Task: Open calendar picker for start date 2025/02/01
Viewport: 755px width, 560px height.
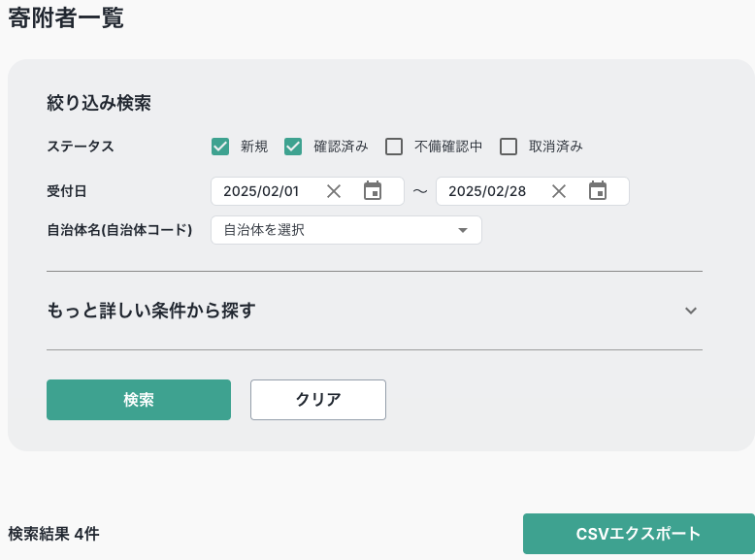Action: pos(373,191)
